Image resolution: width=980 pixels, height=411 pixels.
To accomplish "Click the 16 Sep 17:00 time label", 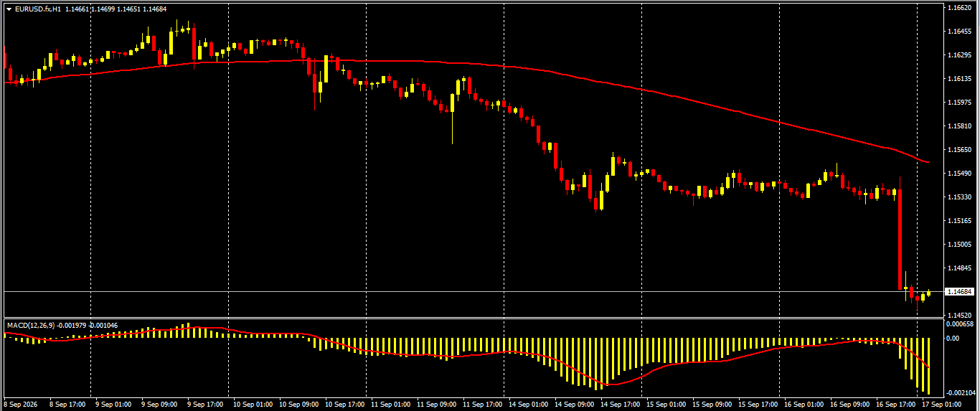I will click(895, 405).
